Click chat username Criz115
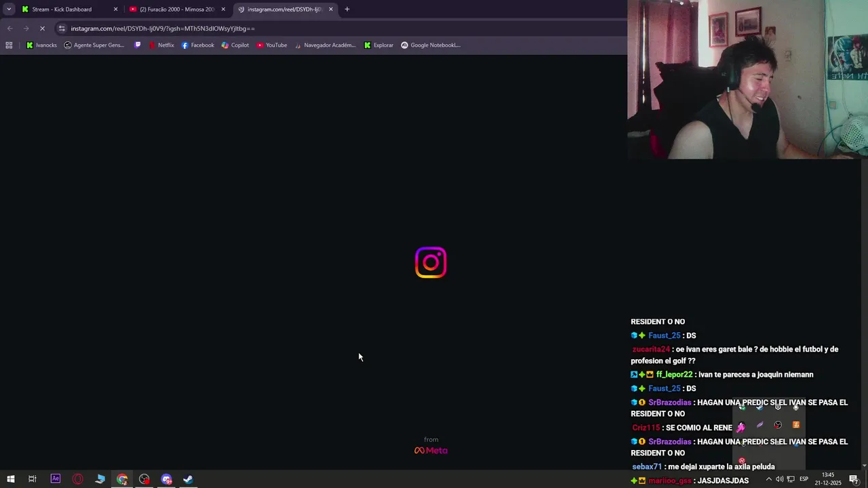This screenshot has width=868, height=488. pos(646,428)
